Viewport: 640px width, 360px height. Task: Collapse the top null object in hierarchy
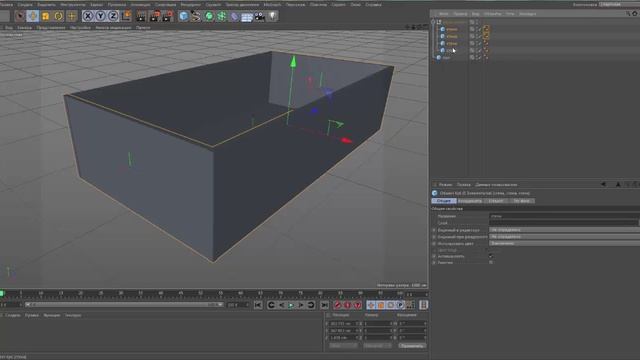coord(433,22)
